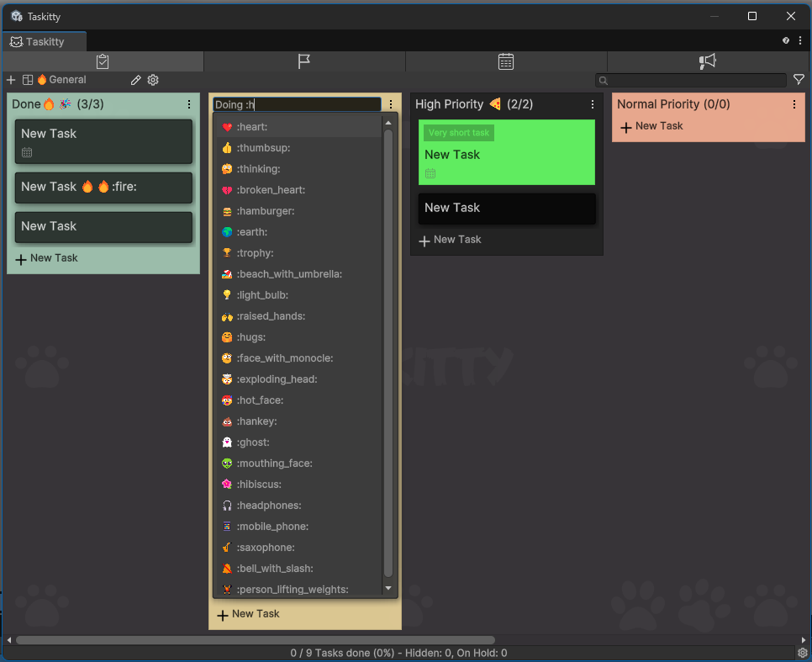Screen dimensions: 812x662
Task: Open status bar settings gear icon
Action: [x=802, y=653]
